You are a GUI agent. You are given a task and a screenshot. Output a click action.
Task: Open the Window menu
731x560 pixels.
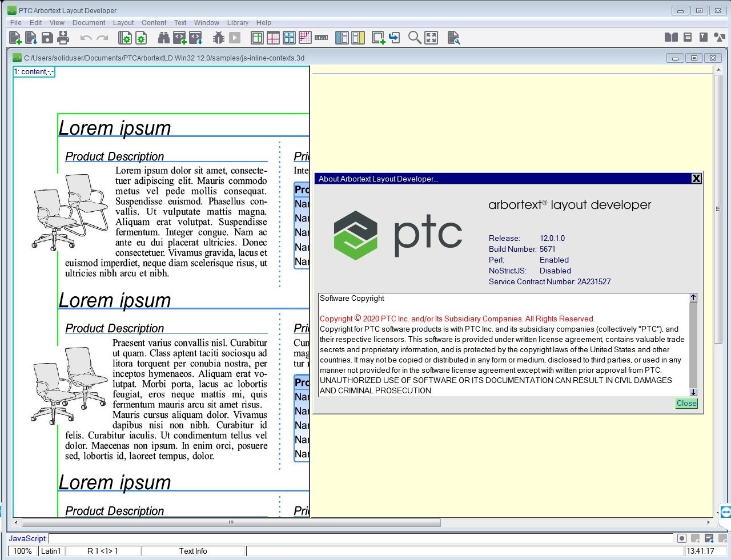coord(207,23)
